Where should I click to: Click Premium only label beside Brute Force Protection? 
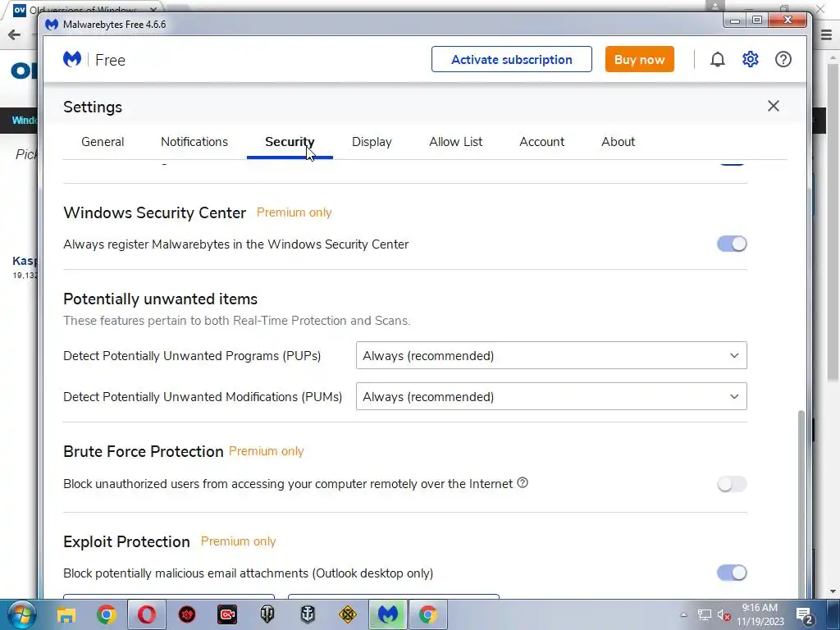267,451
